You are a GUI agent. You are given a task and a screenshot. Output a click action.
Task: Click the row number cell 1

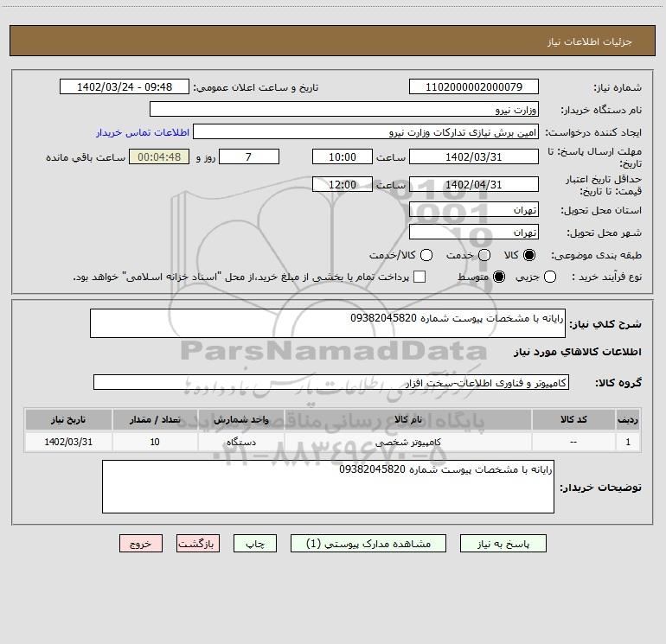628,442
